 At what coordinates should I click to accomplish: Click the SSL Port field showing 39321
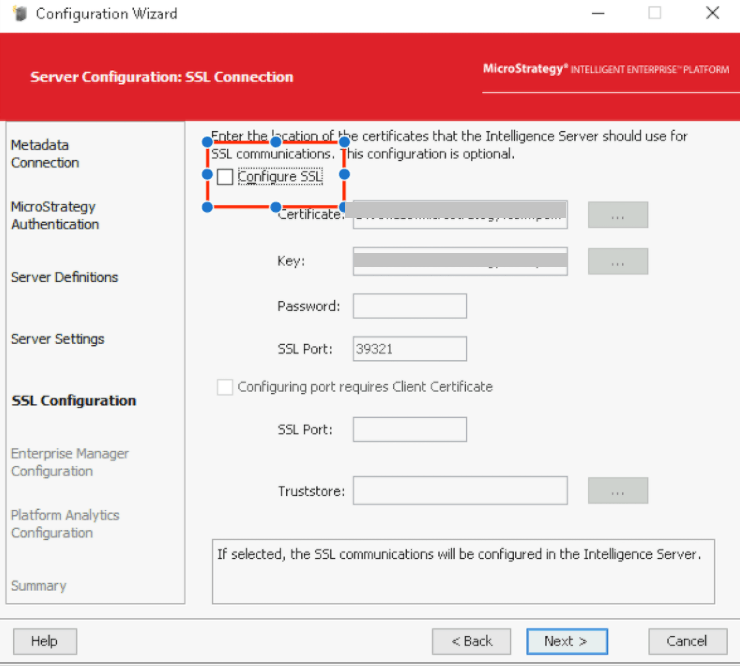[x=410, y=349]
